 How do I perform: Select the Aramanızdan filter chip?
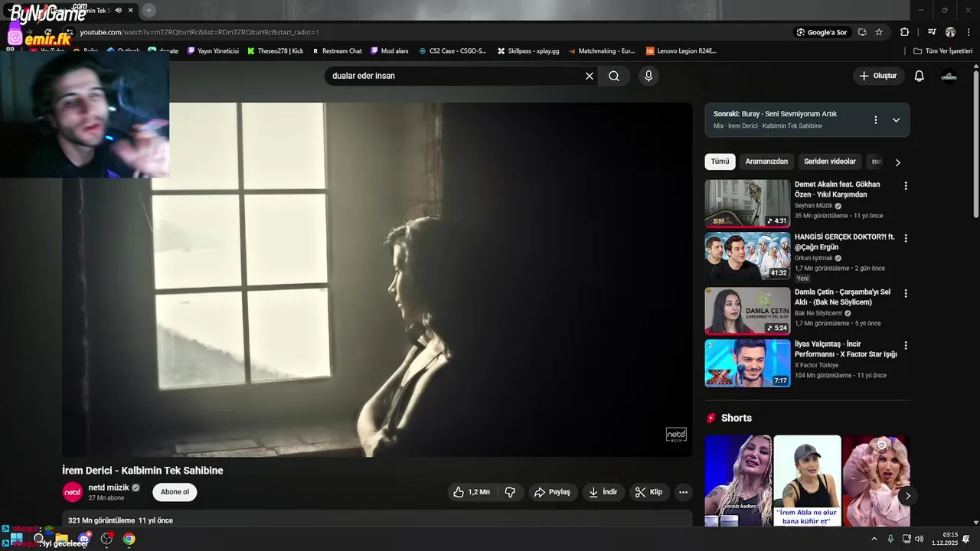(766, 161)
